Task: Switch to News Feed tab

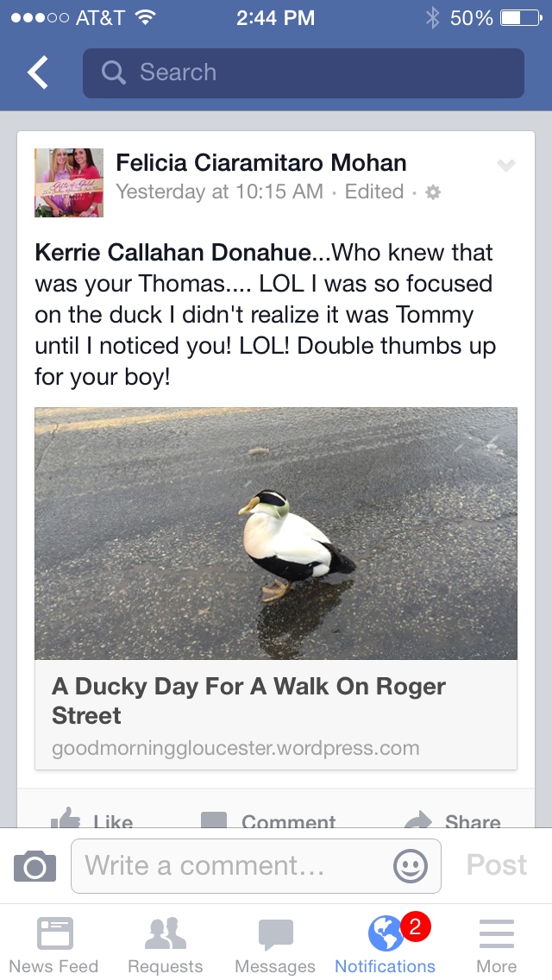Action: (x=54, y=945)
